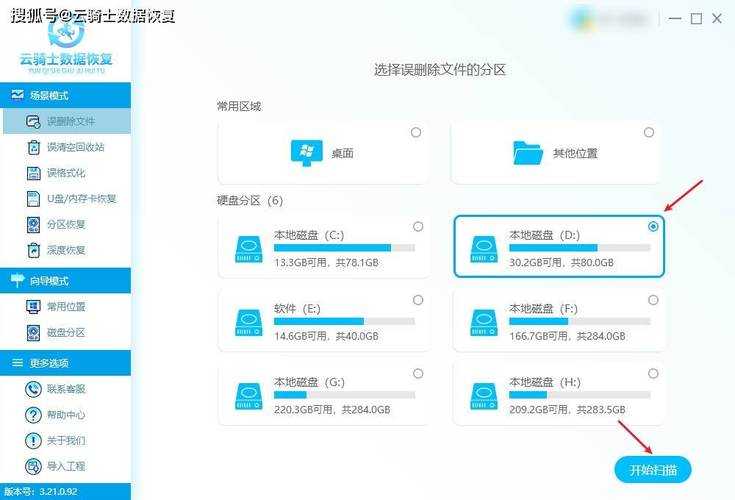Image resolution: width=735 pixels, height=500 pixels.
Task: Open 关于我们 about page
Action: tap(65, 440)
